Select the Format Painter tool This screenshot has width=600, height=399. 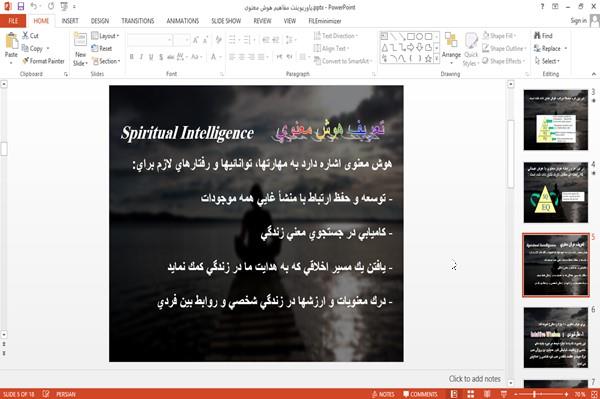point(44,61)
